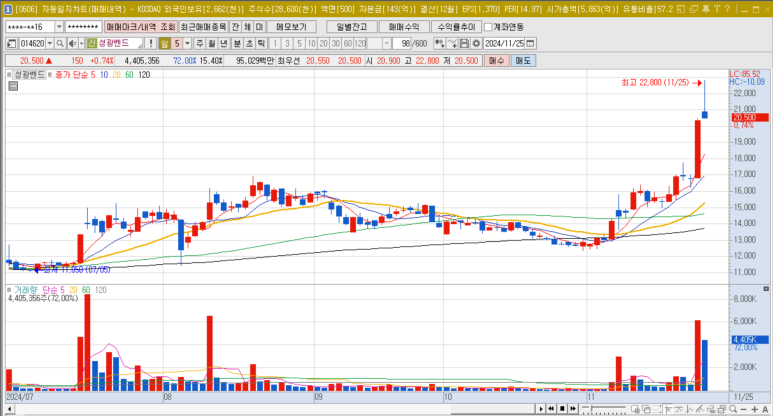
Task: Switch chart to 틱 tick period
Action: pyautogui.click(x=261, y=43)
